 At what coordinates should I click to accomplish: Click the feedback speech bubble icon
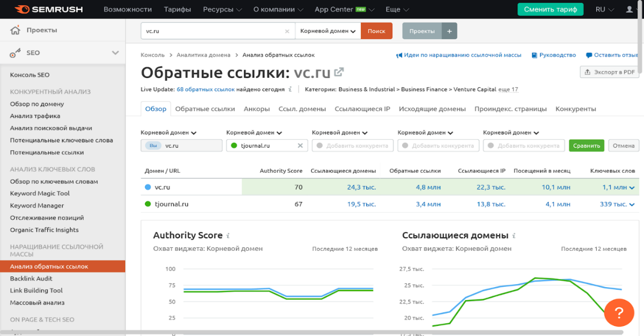pos(589,55)
